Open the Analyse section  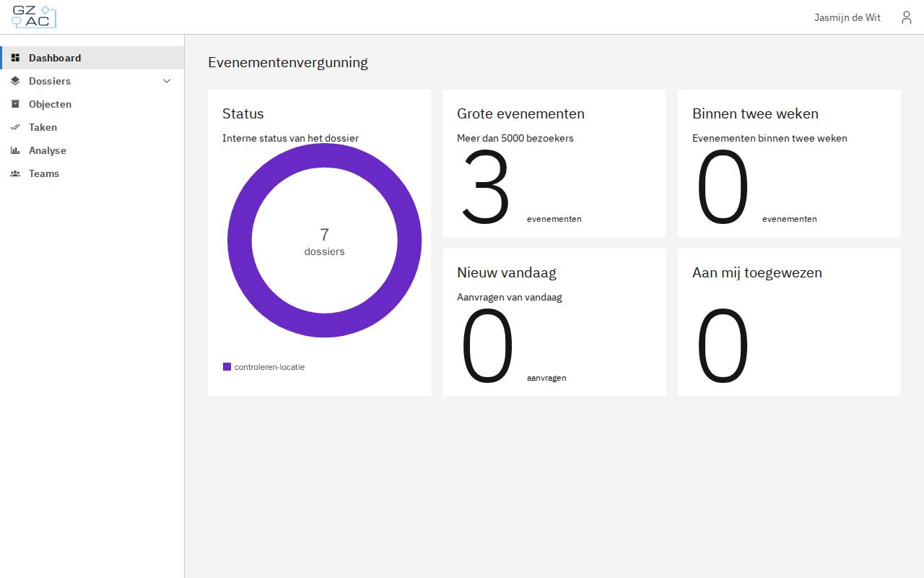(x=92, y=150)
